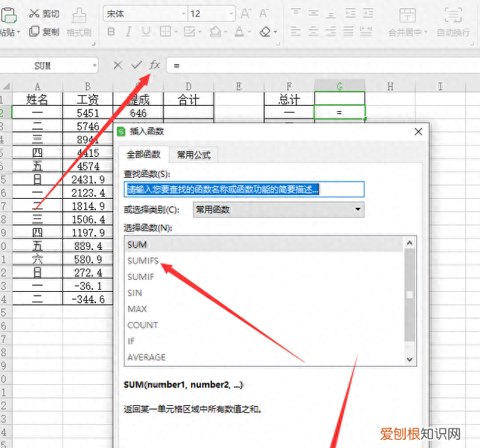This screenshot has height=448, width=480.
Task: Expand the borders dropdown arrow
Action: 175,32
